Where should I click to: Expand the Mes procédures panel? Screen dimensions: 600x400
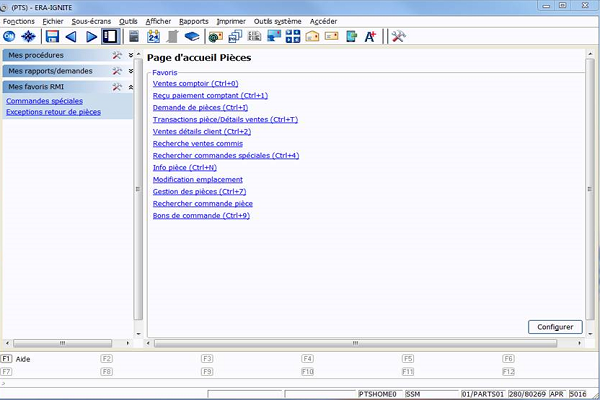click(x=130, y=56)
